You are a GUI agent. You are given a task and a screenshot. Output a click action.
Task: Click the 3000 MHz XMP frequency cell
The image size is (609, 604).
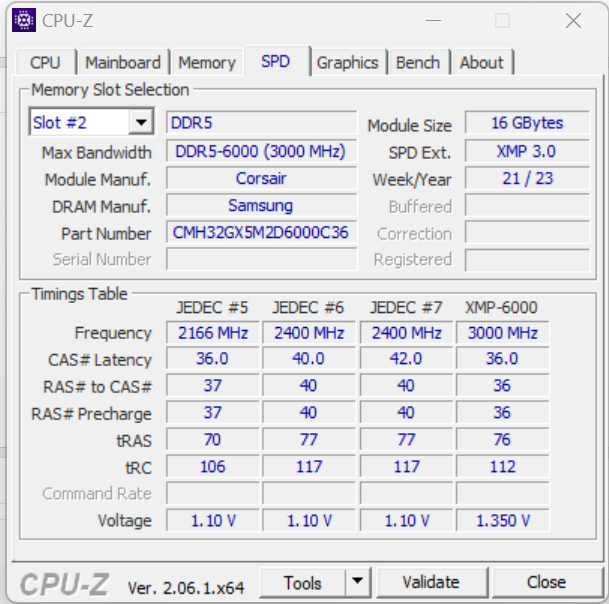click(503, 332)
